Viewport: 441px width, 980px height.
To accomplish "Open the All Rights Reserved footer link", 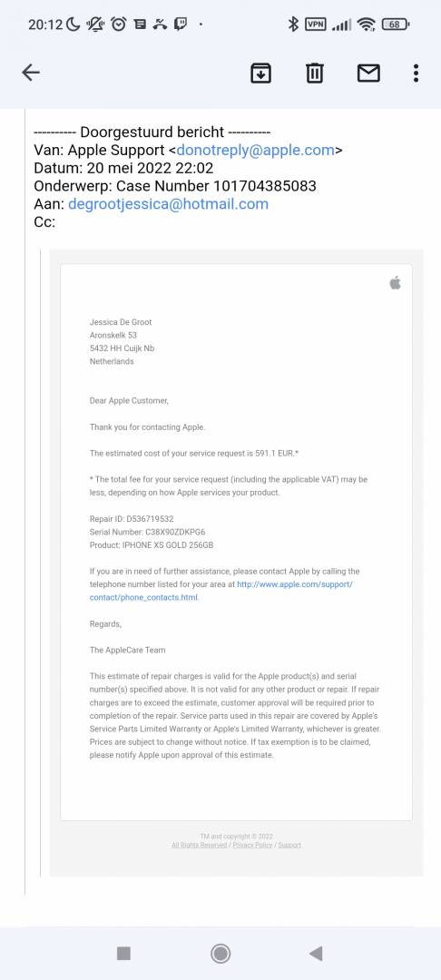I will pyautogui.click(x=200, y=845).
